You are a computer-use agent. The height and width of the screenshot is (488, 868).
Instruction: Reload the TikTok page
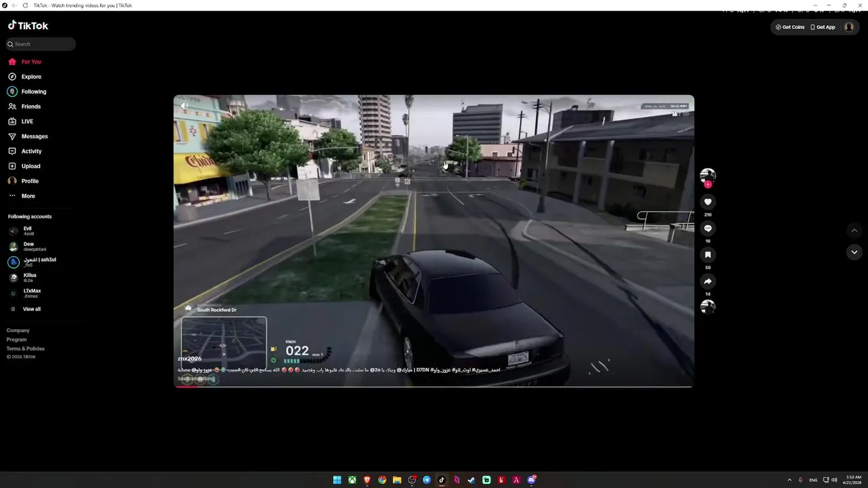tap(26, 5)
